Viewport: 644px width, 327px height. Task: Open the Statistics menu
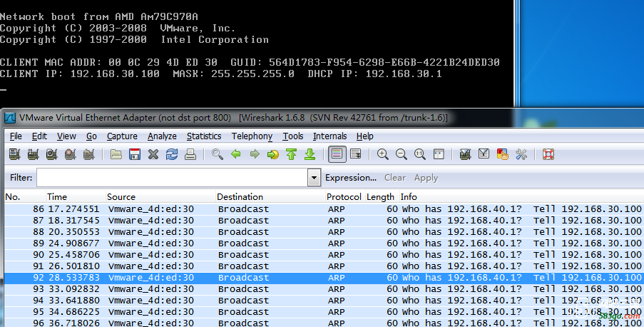[204, 136]
